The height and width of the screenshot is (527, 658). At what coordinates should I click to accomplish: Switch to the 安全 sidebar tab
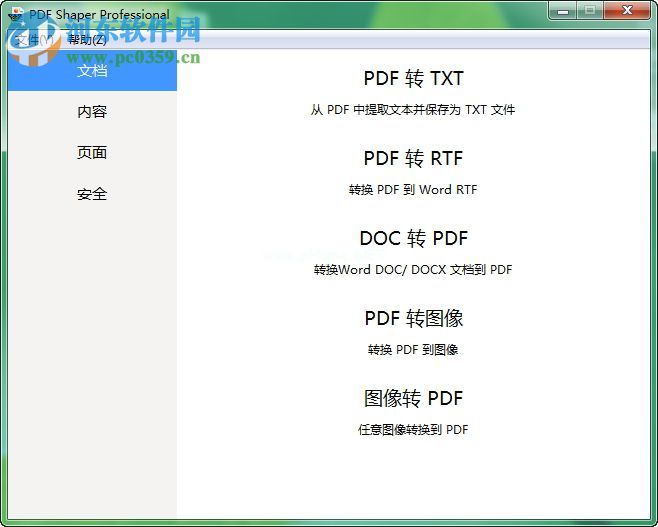(x=92, y=194)
